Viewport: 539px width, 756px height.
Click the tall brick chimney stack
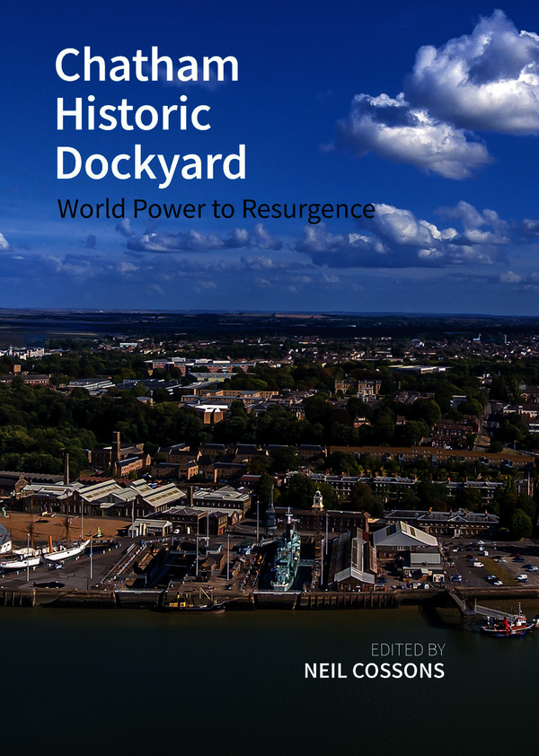(x=116, y=446)
